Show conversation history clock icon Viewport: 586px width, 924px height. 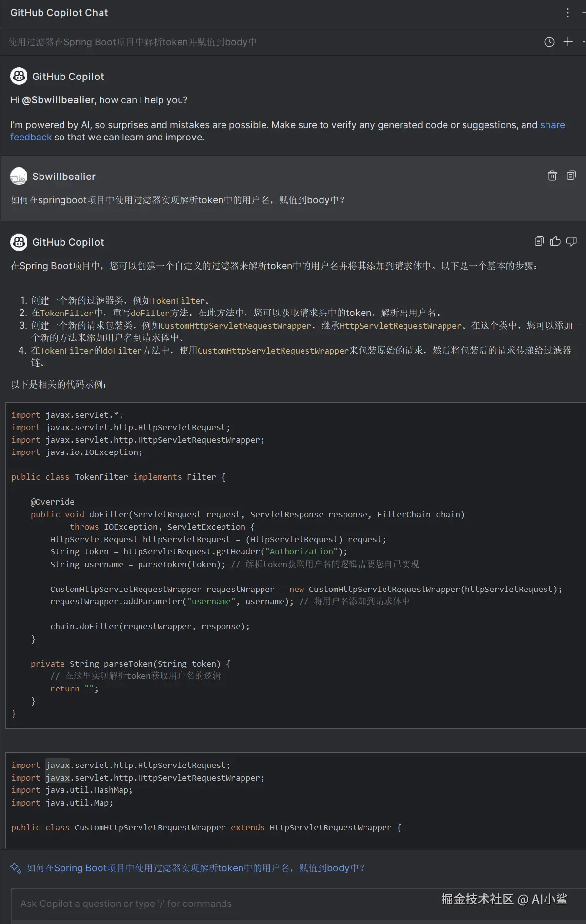coord(549,42)
